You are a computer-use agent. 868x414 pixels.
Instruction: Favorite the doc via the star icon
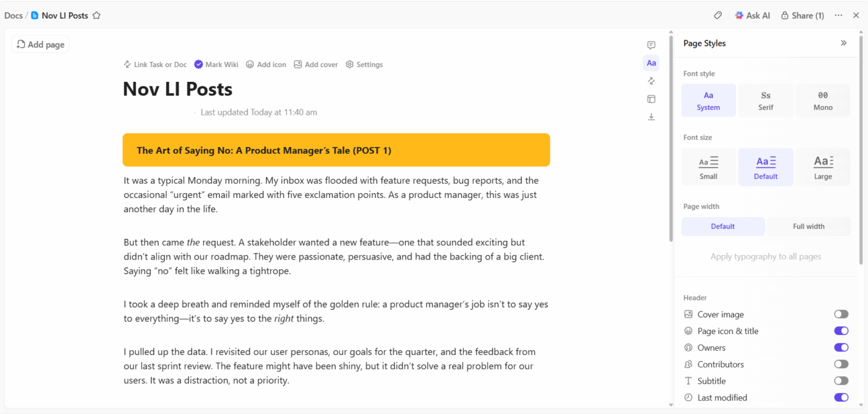(x=96, y=15)
